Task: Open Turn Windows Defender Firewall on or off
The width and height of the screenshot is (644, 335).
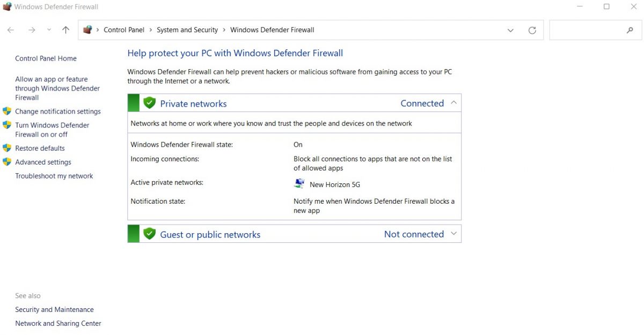Action: point(52,130)
